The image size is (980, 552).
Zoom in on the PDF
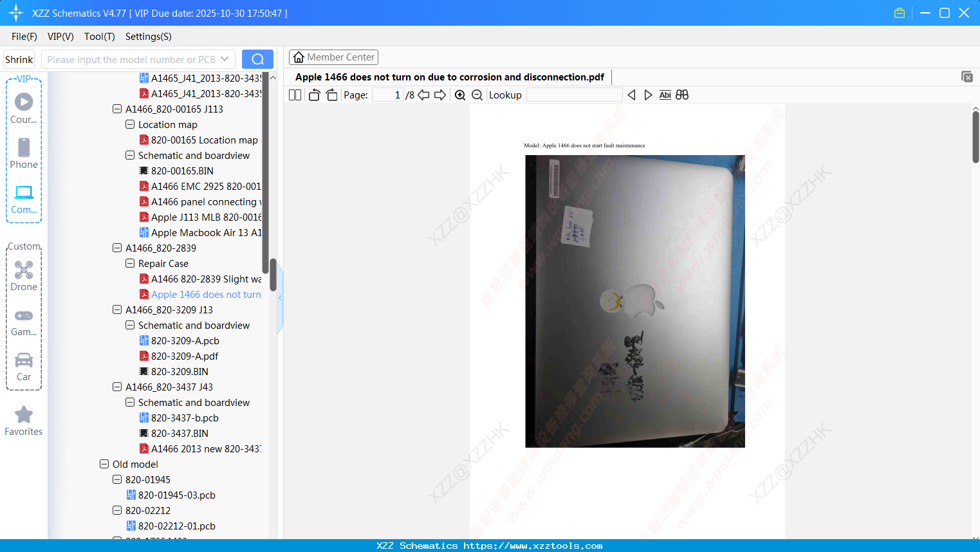point(460,95)
